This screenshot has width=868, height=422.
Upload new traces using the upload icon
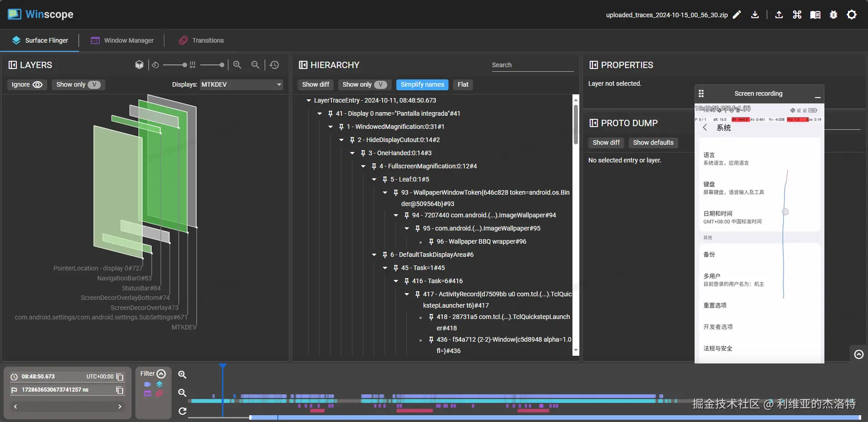click(x=779, y=15)
